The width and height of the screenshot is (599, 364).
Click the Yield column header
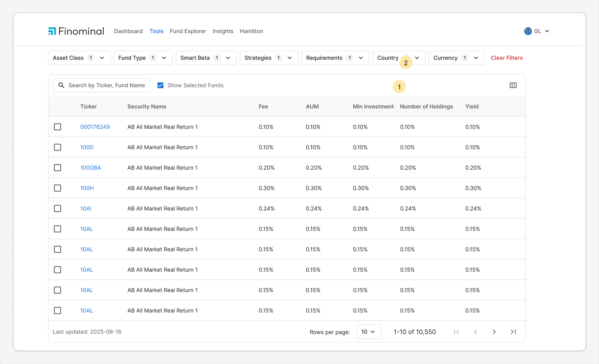point(472,107)
